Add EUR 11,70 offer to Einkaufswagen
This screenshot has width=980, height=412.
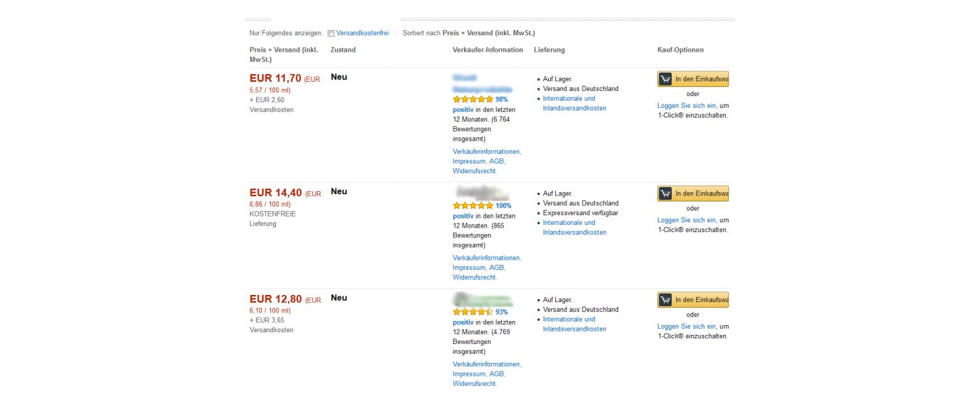click(x=693, y=79)
